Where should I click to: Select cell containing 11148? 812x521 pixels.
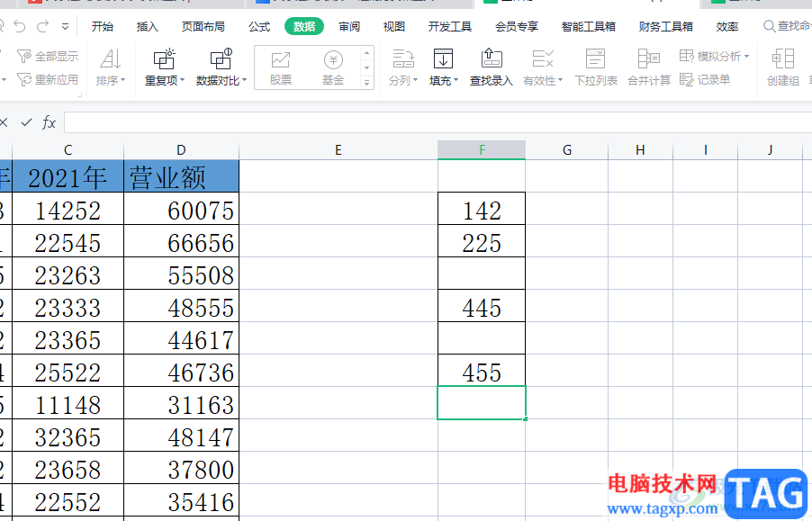pyautogui.click(x=68, y=403)
